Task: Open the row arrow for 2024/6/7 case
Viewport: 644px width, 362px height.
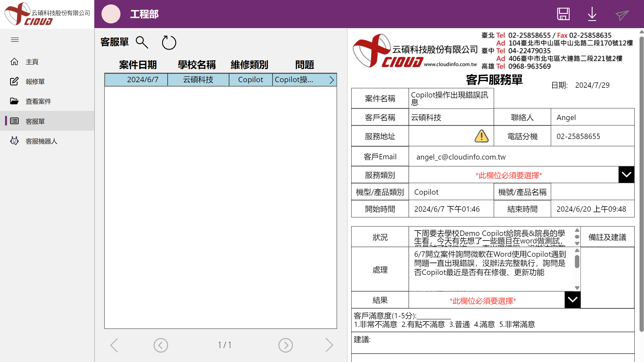Action: point(332,80)
